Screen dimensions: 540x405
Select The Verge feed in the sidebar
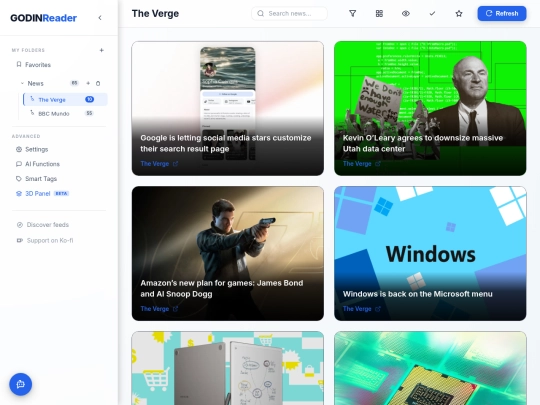coord(65,100)
